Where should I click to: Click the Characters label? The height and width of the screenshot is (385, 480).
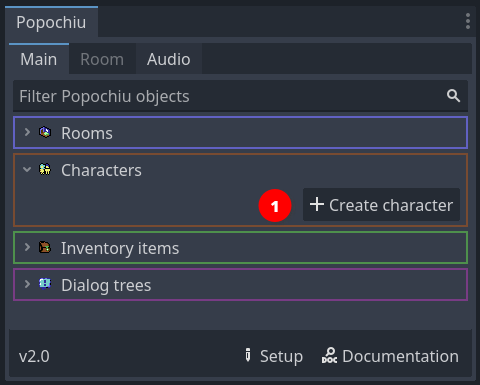(x=101, y=170)
